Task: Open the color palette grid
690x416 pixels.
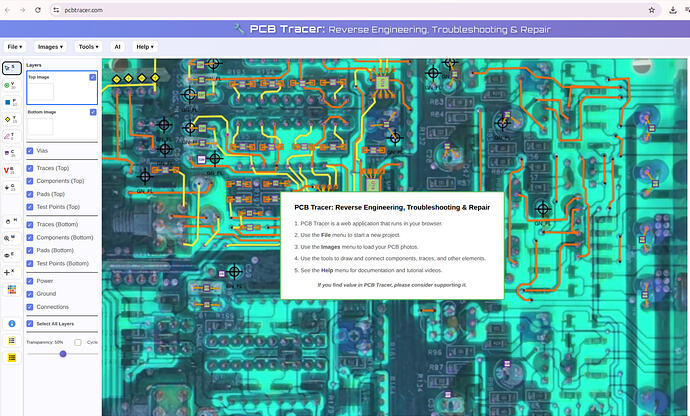Action: click(12, 289)
